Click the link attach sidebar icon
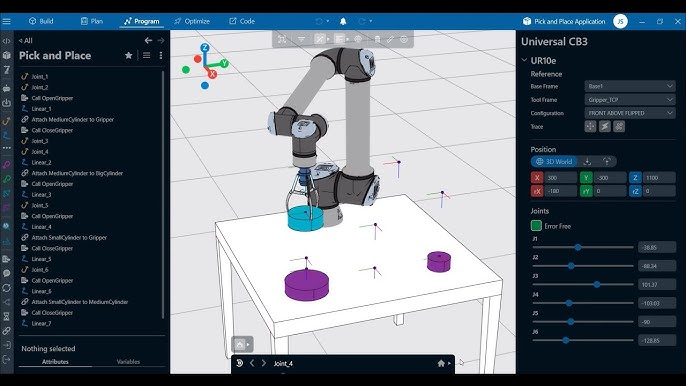The image size is (686, 386). 6,331
